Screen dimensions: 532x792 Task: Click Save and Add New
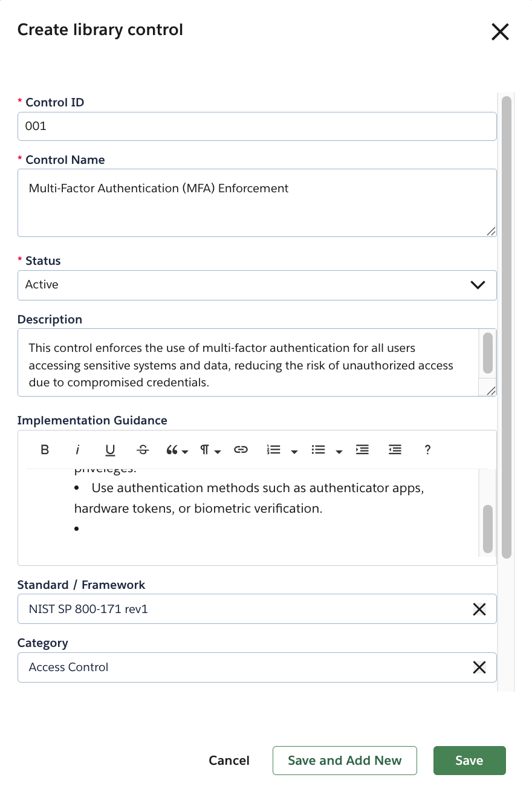tap(345, 761)
